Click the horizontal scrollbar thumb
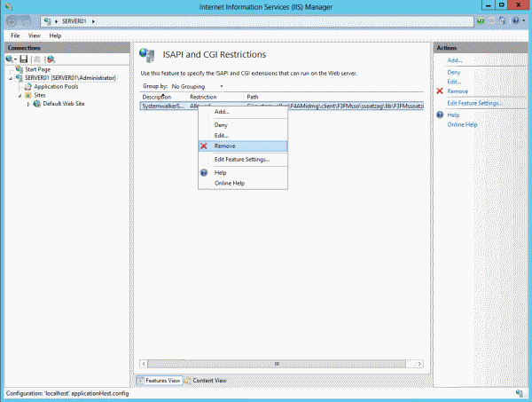The width and height of the screenshot is (532, 402). click(277, 364)
